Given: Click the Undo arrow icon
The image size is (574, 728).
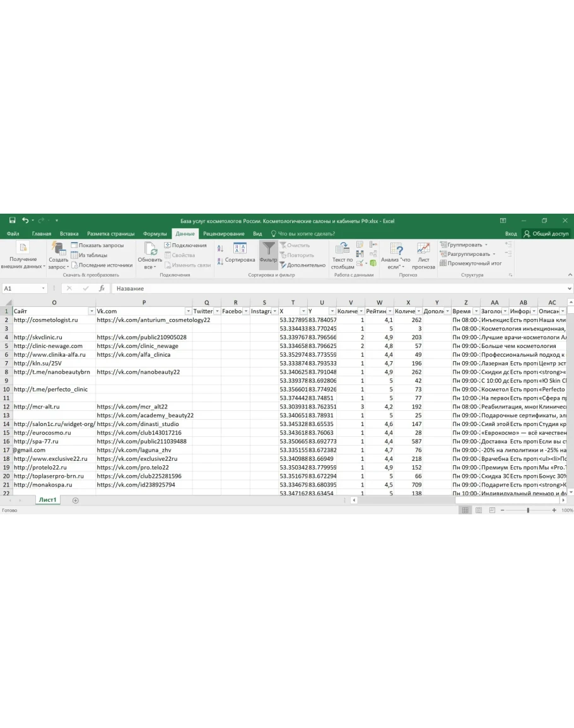Looking at the screenshot, I should click(x=25, y=221).
